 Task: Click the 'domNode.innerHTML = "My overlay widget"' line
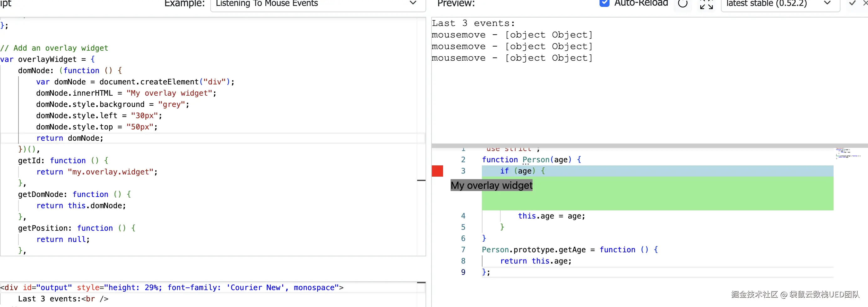[126, 93]
